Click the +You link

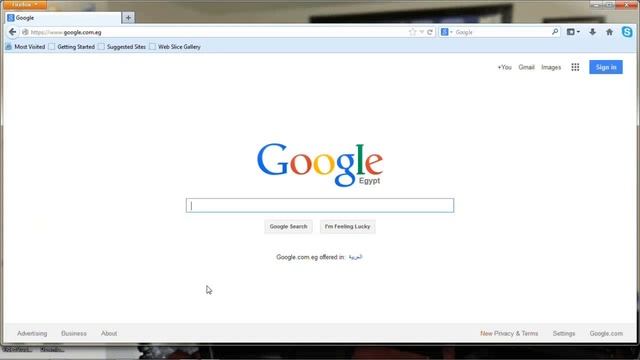pos(504,67)
